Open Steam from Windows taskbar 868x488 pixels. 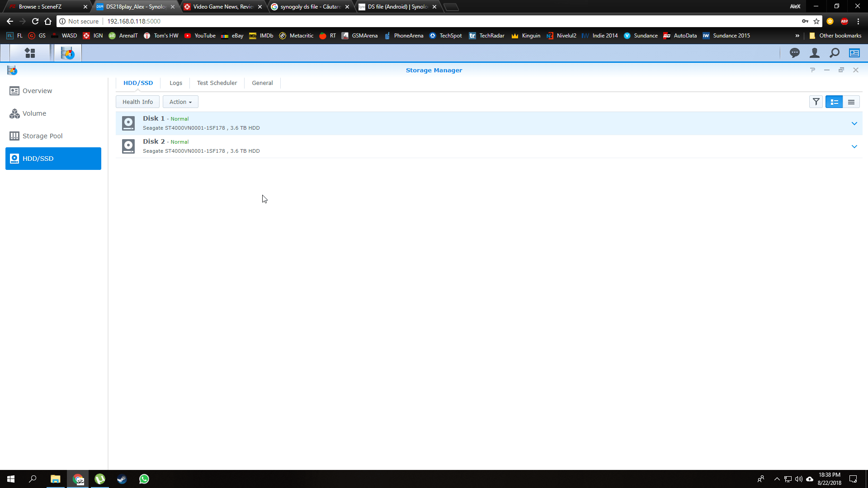(x=122, y=479)
